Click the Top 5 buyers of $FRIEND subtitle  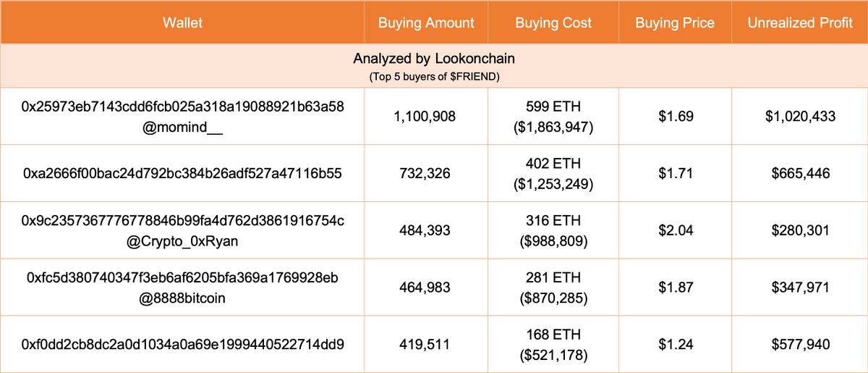pyautogui.click(x=434, y=76)
